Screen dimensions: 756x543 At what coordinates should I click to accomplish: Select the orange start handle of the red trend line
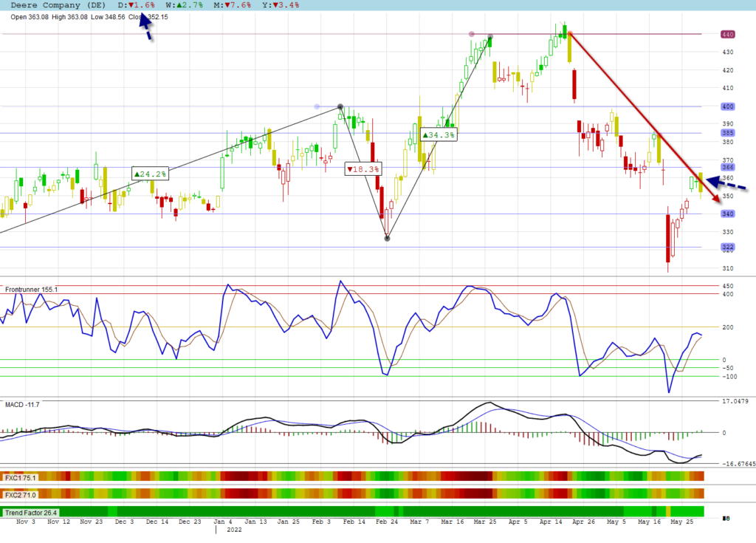click(570, 33)
